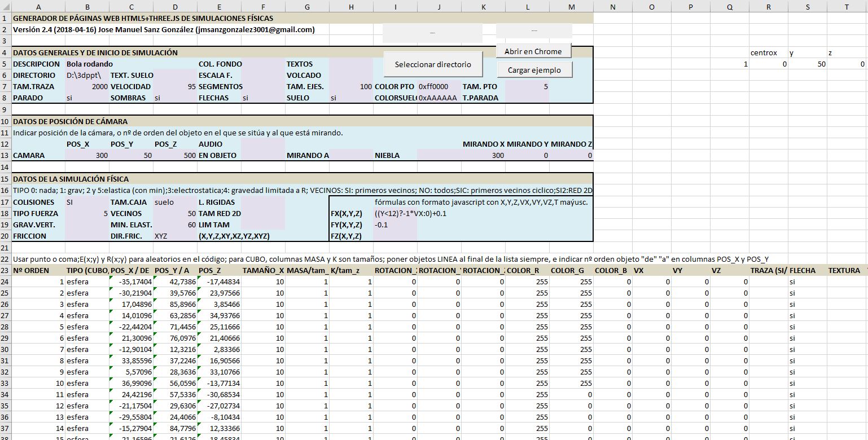This screenshot has height=440, width=868.
Task: Select the FLECHAS value cell 'si'
Action: 262,98
